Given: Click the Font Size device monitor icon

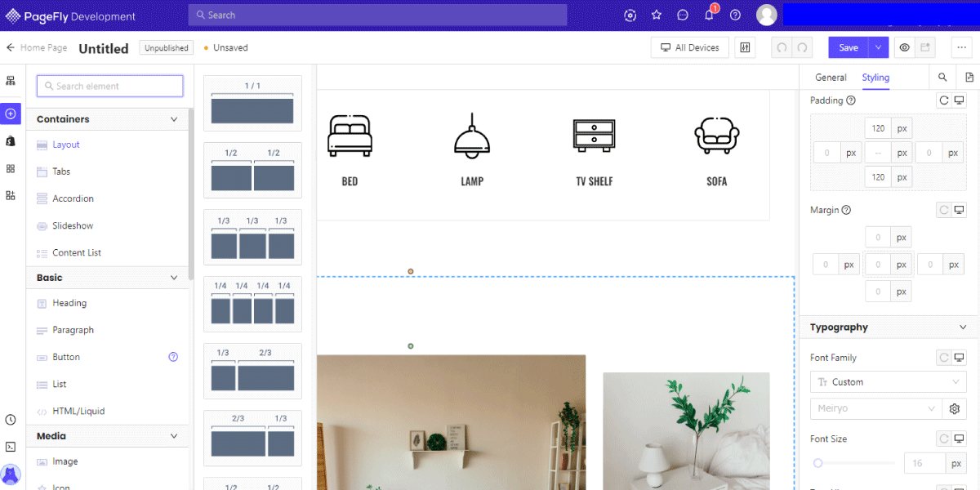Looking at the screenshot, I should [959, 439].
